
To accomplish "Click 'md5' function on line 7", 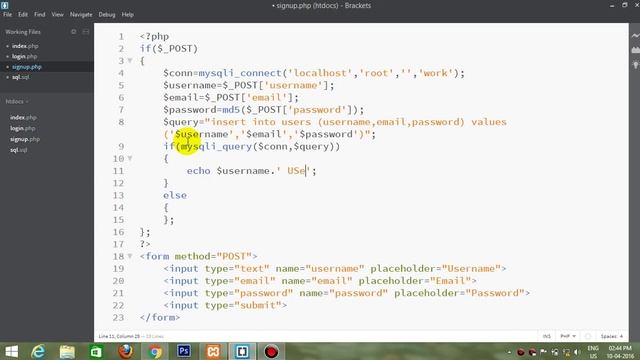I will click(231, 110).
